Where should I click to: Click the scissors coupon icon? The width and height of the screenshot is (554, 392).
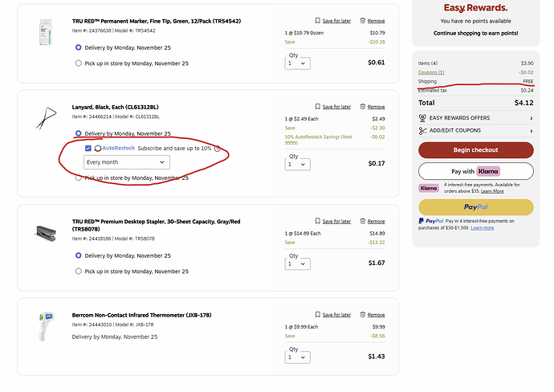[422, 131]
